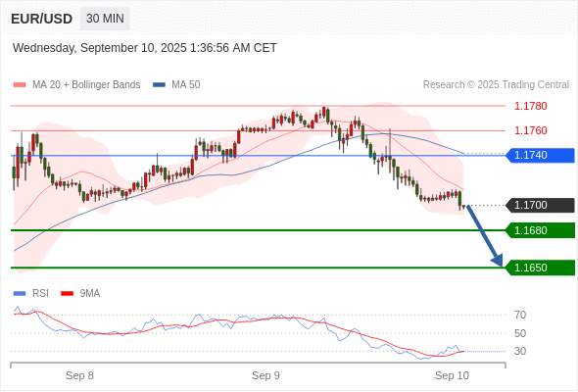Click the RSI legend blue swatch
The width and height of the screenshot is (578, 392).
(x=20, y=294)
